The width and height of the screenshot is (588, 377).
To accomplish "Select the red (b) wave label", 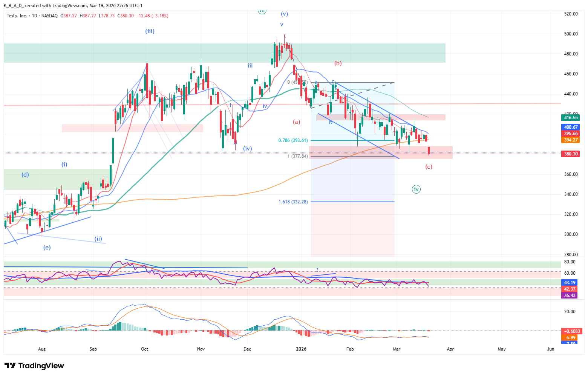I will coord(338,63).
